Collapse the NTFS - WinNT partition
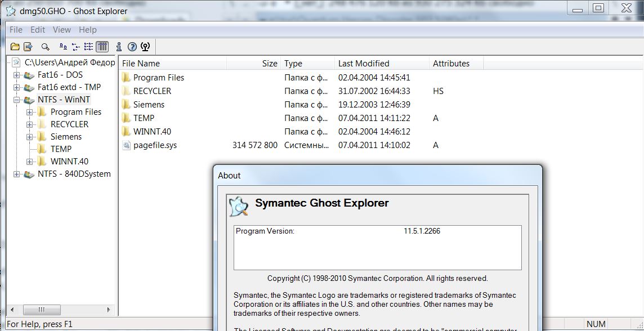This screenshot has width=644, height=331. (16, 100)
